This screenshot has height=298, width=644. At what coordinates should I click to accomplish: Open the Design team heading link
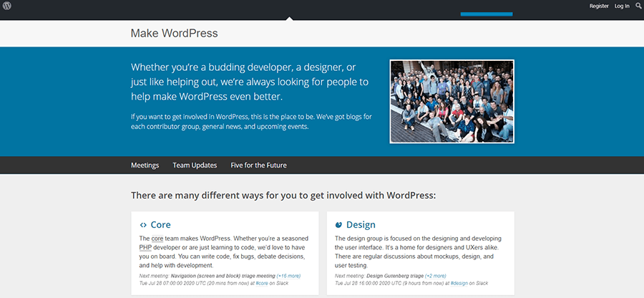pos(361,225)
